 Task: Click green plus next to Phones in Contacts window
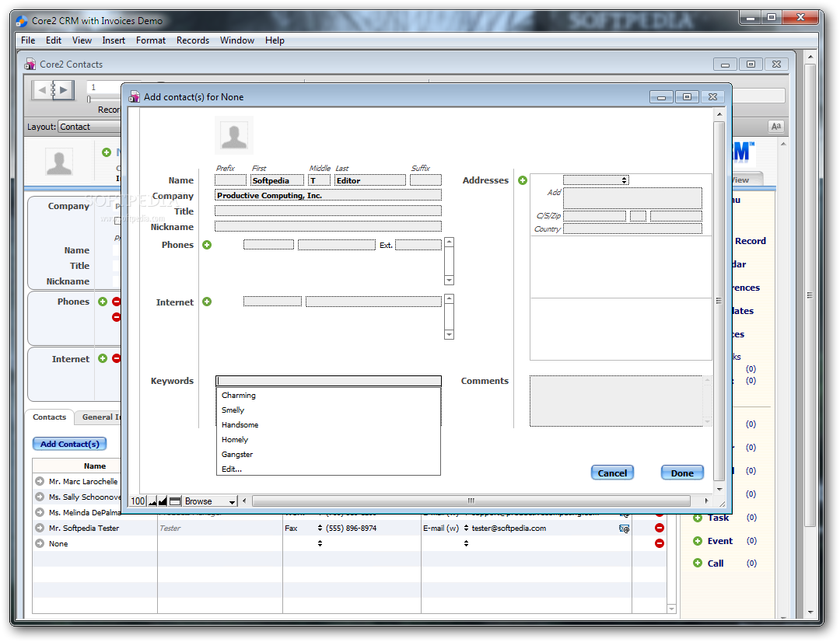tap(103, 302)
